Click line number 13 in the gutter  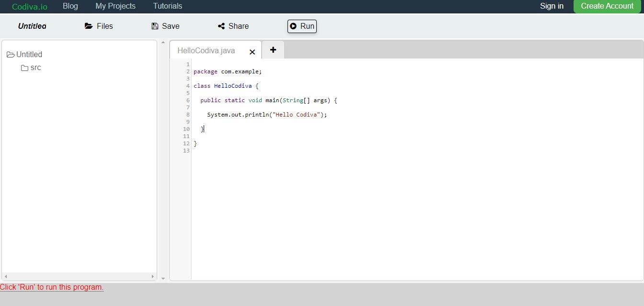click(186, 151)
